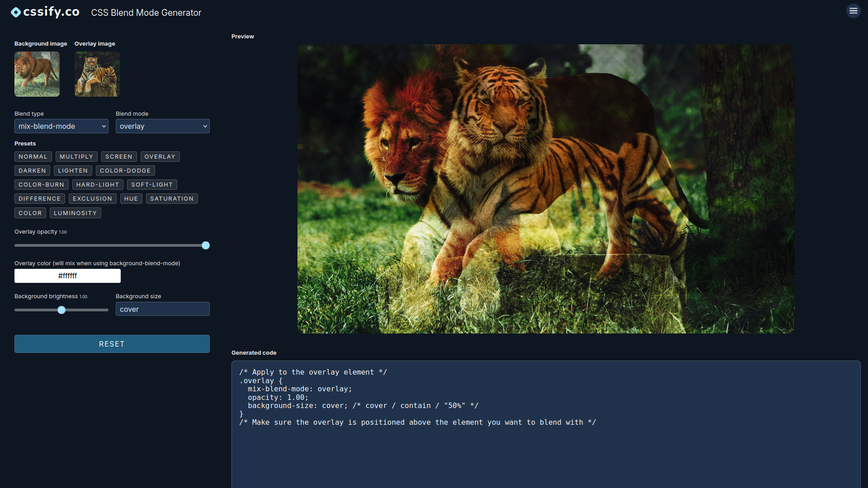
Task: Click the tiger overlay image thumbnail
Action: (97, 74)
